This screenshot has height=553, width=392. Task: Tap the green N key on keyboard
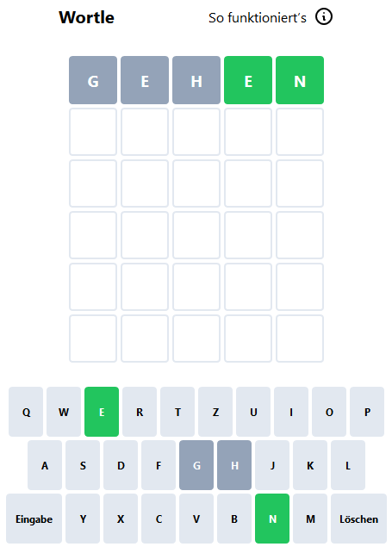point(272,519)
